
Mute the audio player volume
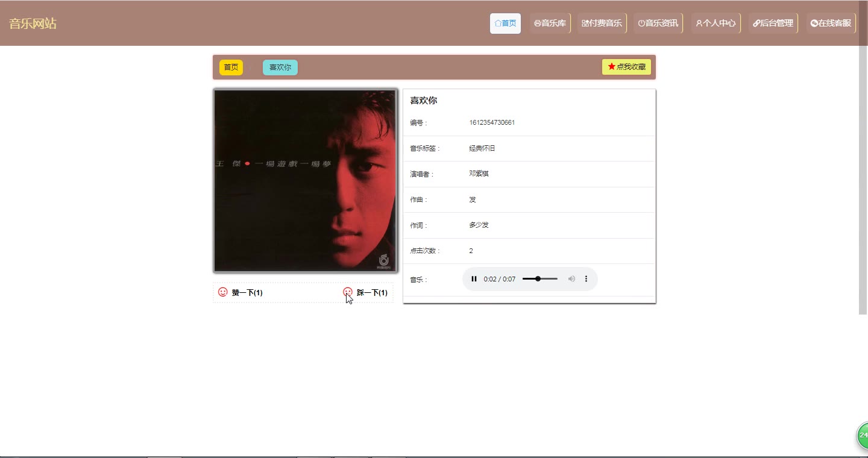point(571,279)
